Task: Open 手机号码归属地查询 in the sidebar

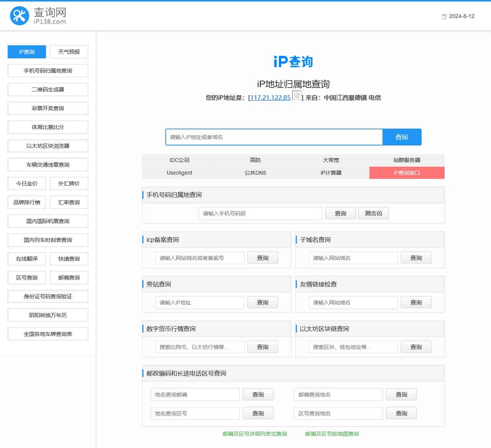Action: click(x=48, y=71)
